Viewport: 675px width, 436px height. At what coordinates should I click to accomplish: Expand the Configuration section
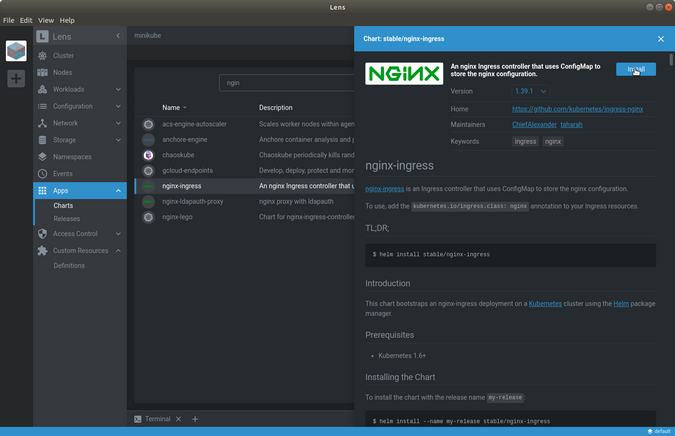pos(118,106)
